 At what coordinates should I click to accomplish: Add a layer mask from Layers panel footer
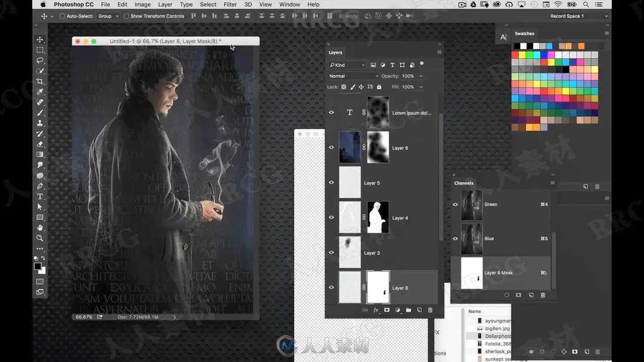click(387, 310)
